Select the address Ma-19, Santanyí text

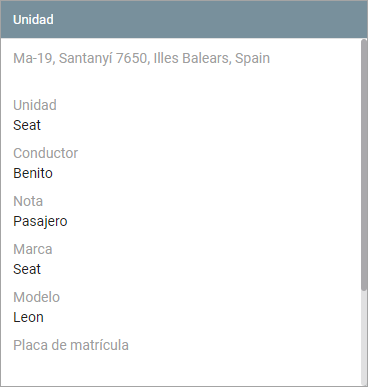point(79,58)
